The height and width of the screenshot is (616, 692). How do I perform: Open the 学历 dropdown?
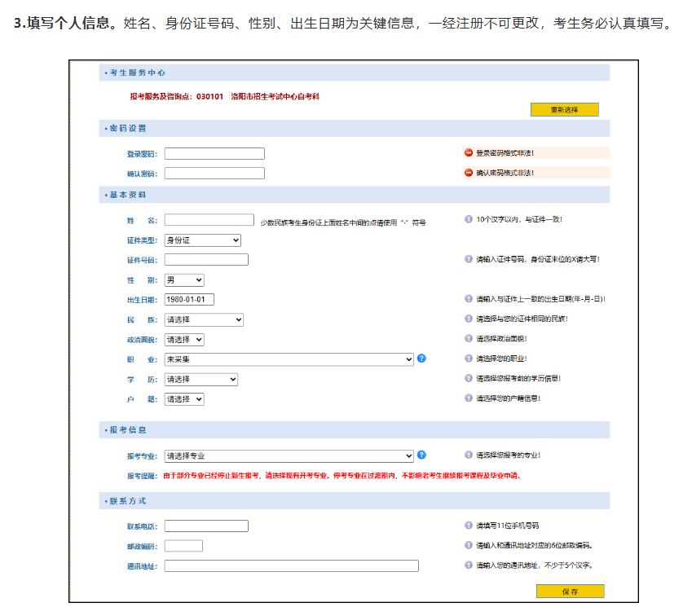tap(201, 379)
